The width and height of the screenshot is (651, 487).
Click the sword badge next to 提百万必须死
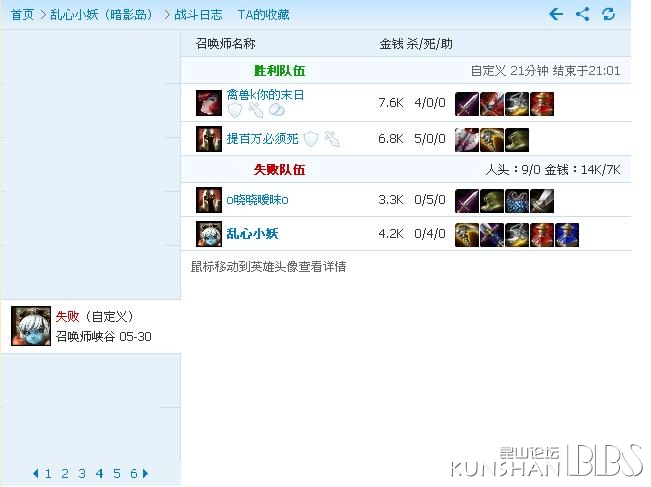point(332,139)
